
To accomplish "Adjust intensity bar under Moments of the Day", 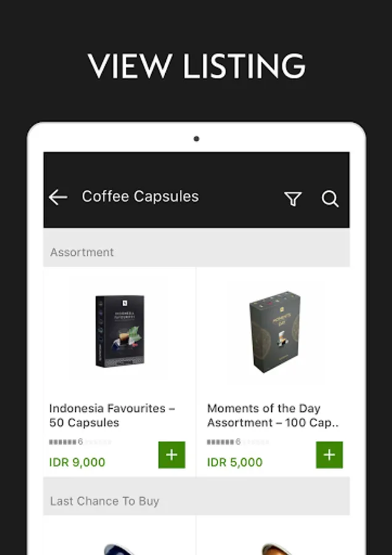I will pyautogui.click(x=238, y=442).
